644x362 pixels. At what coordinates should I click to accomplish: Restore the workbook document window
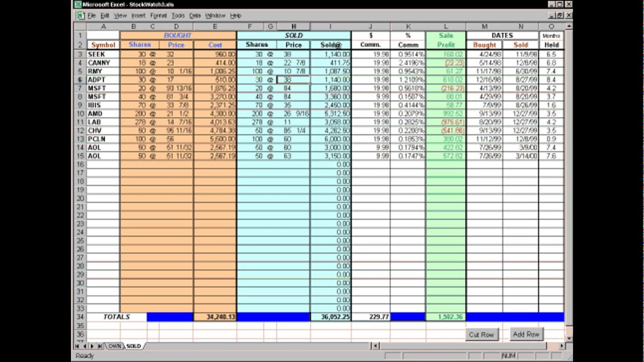click(x=560, y=16)
